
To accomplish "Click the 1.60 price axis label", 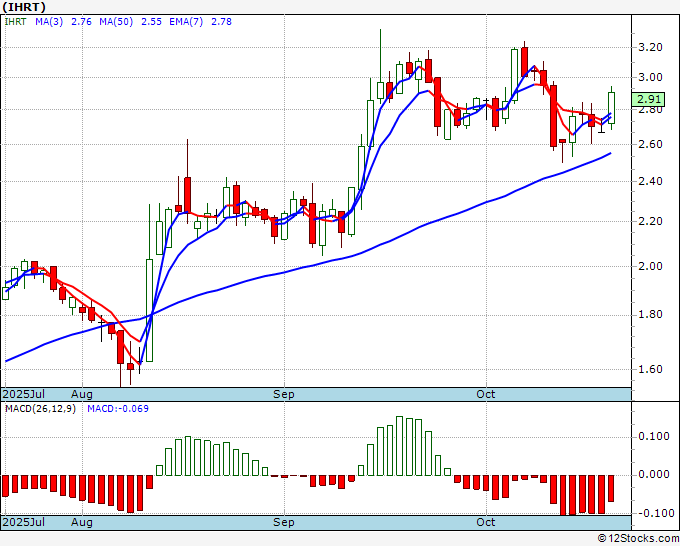I will (651, 369).
